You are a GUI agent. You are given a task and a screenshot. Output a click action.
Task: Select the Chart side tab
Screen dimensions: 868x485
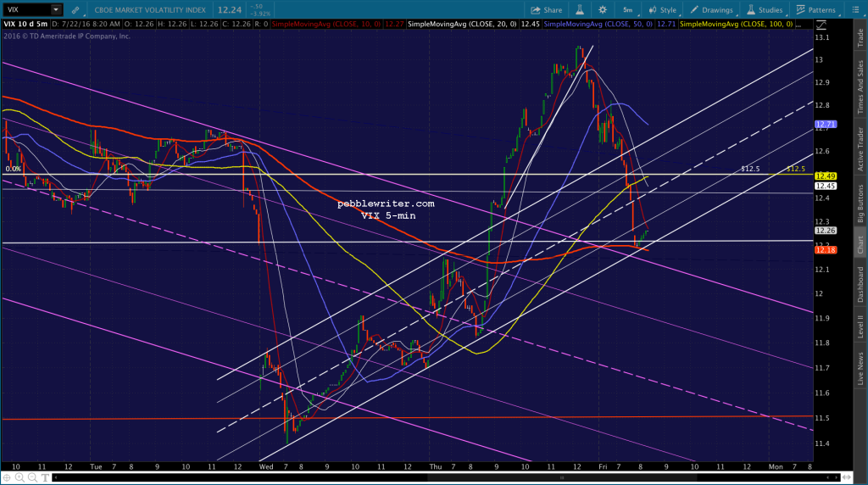860,245
